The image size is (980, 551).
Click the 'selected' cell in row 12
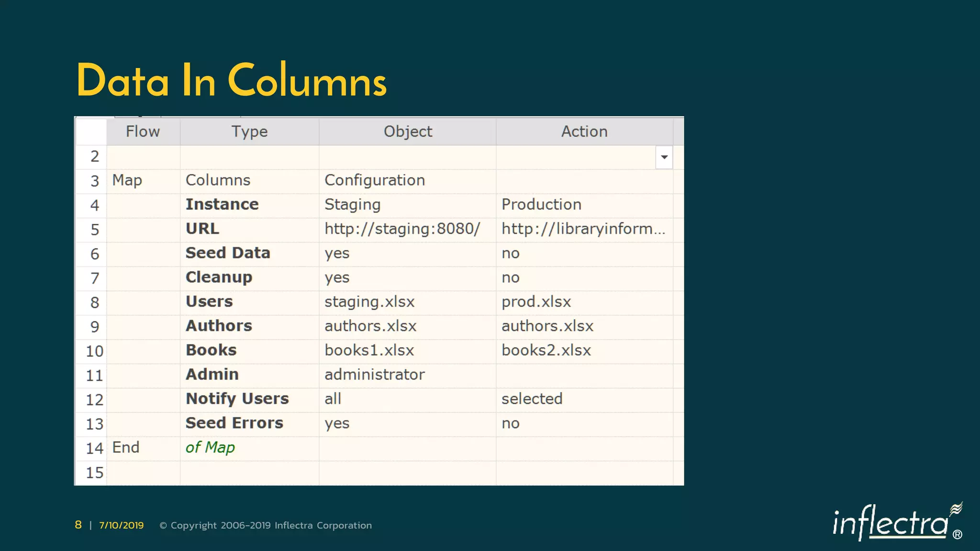click(584, 400)
